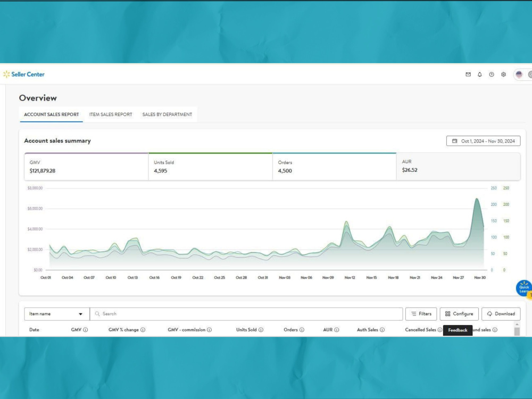
Task: Toggle the AUR metric card
Action: click(x=459, y=167)
